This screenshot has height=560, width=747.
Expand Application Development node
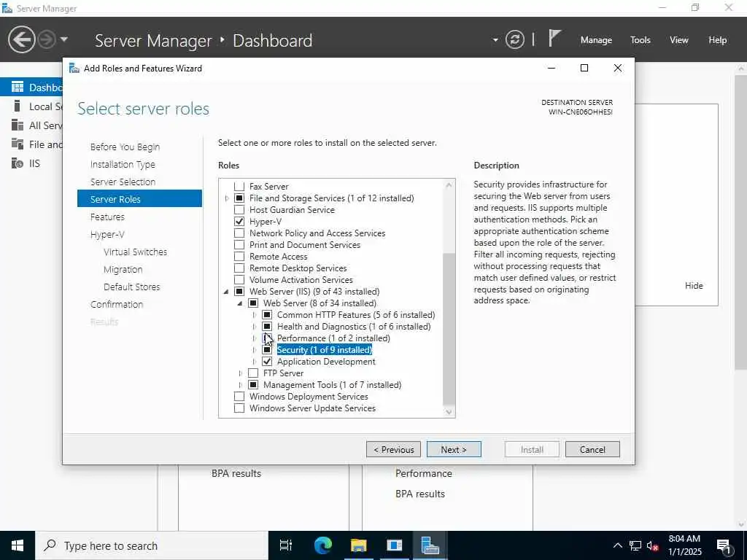pyautogui.click(x=255, y=362)
